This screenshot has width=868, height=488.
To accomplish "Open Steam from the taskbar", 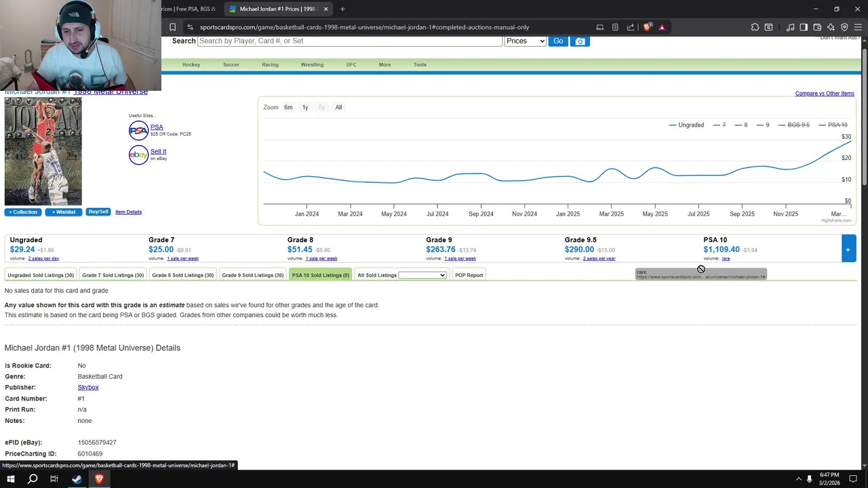I will 77,479.
